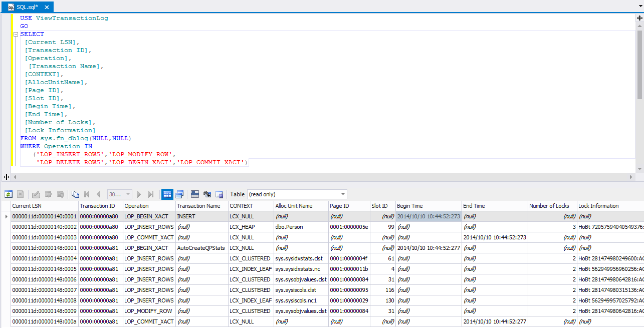The width and height of the screenshot is (644, 328).
Task: Go to first page of results
Action: (x=87, y=194)
